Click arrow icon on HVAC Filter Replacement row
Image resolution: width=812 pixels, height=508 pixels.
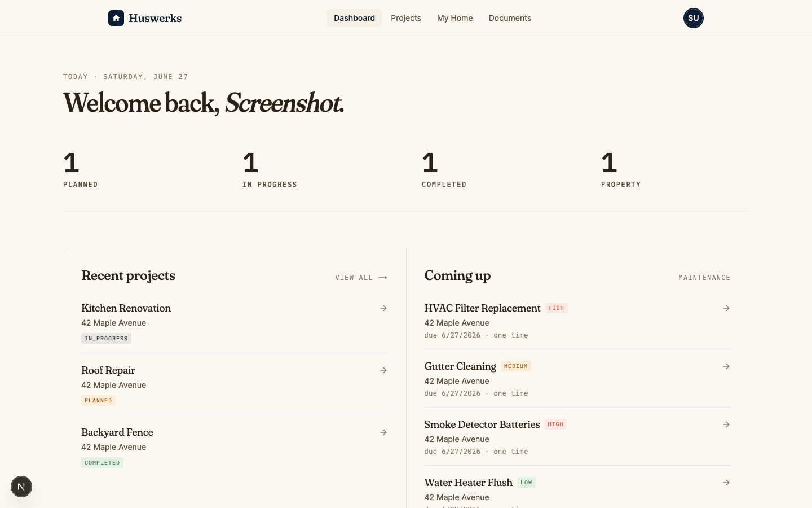point(726,308)
